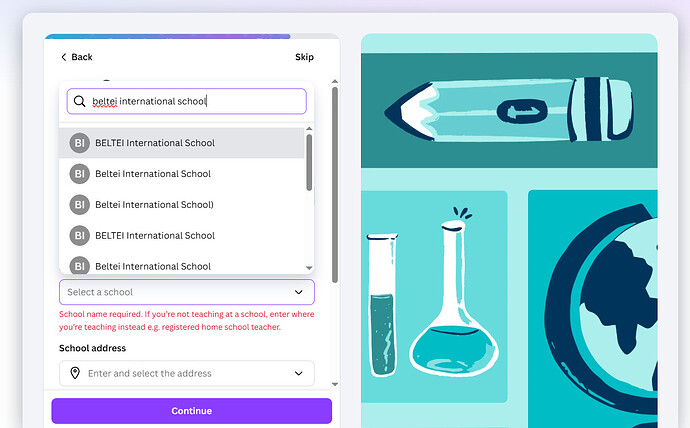
Task: Click the form panel scrollbar thumb
Action: point(335,185)
